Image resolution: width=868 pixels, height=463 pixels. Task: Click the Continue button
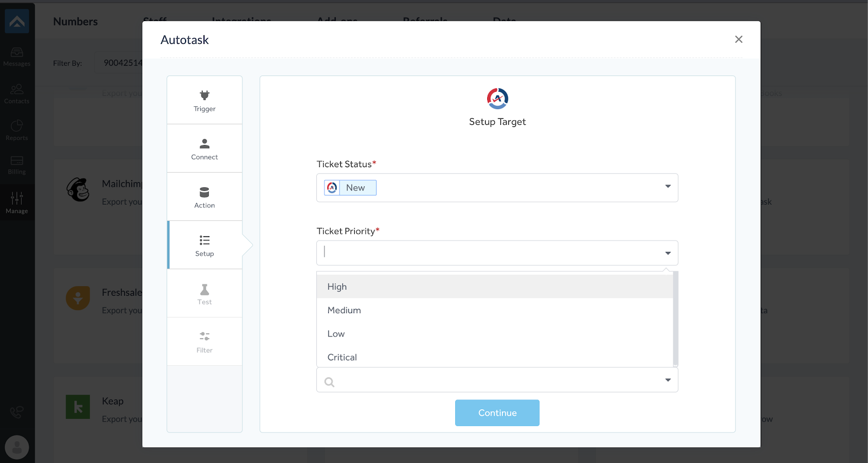(x=497, y=413)
